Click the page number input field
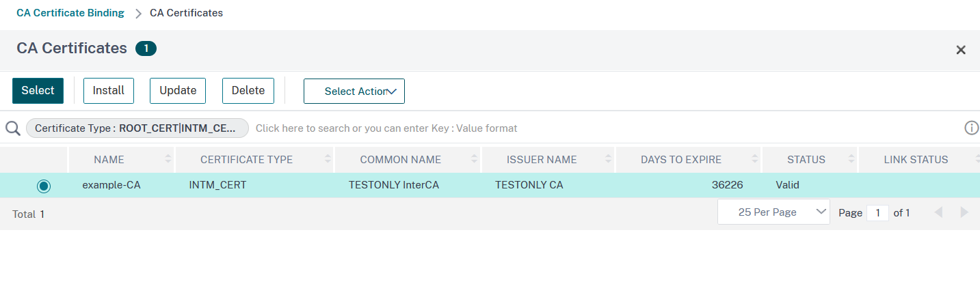 (877, 213)
